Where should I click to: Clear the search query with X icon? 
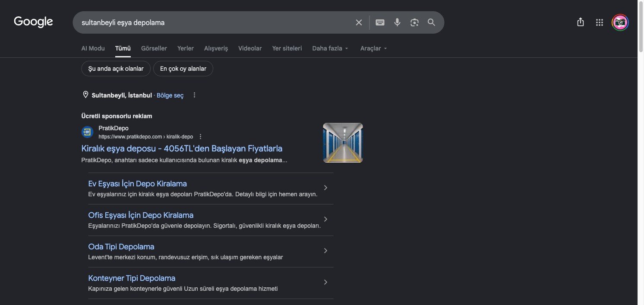pos(359,22)
